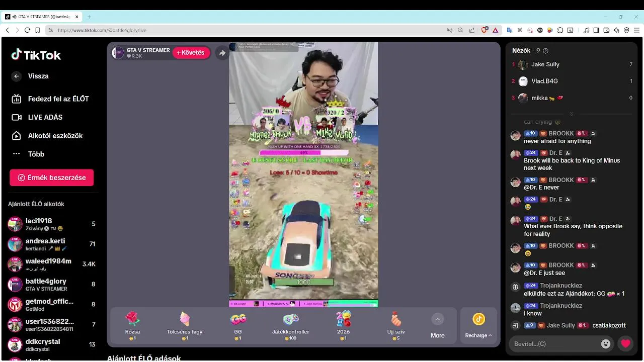644x362 pixels.
Task: Open Brave Shields lion icon
Action: pos(485,30)
